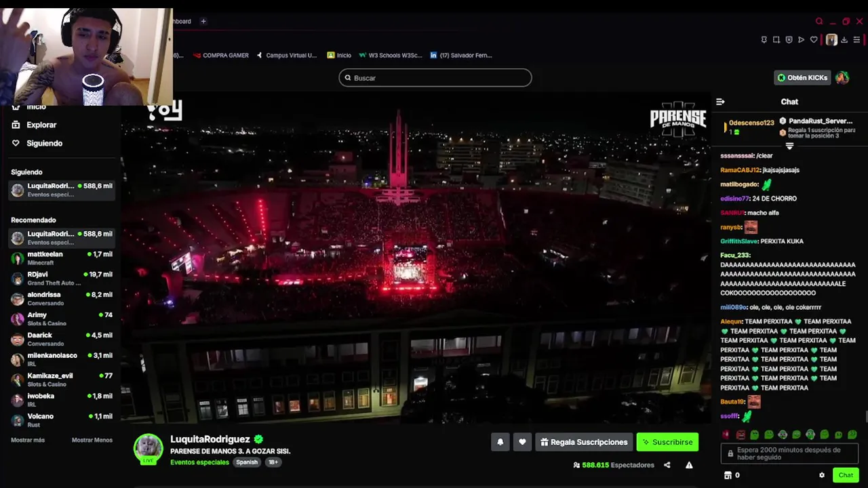The height and width of the screenshot is (488, 868).
Task: Open the Obtén KICKs button
Action: (x=802, y=78)
